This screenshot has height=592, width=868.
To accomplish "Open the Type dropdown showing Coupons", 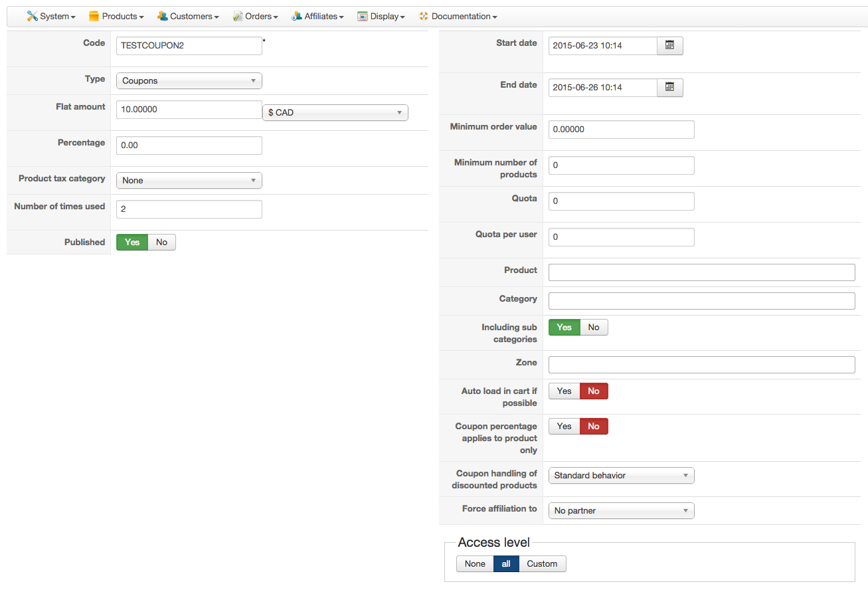I will click(189, 81).
